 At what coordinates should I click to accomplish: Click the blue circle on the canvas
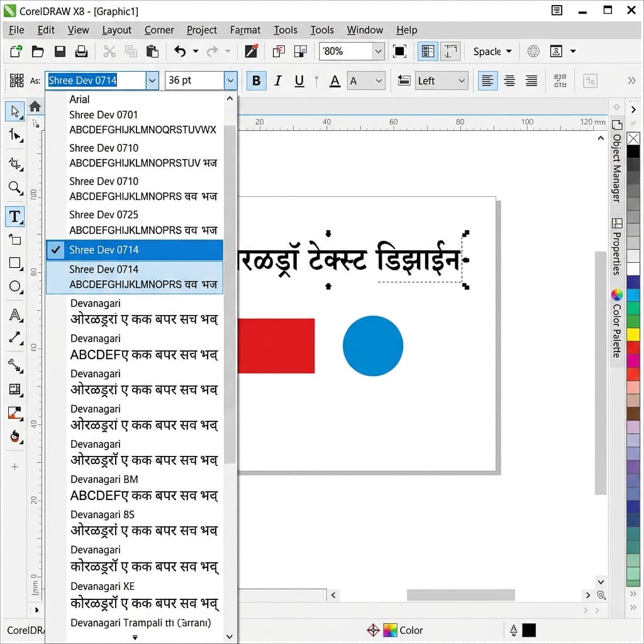[x=373, y=346]
